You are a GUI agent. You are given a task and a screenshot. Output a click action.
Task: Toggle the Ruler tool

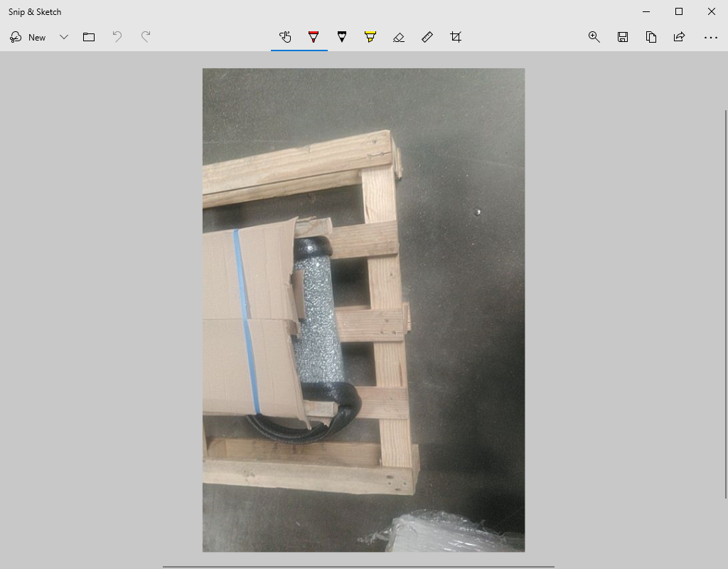pos(427,37)
